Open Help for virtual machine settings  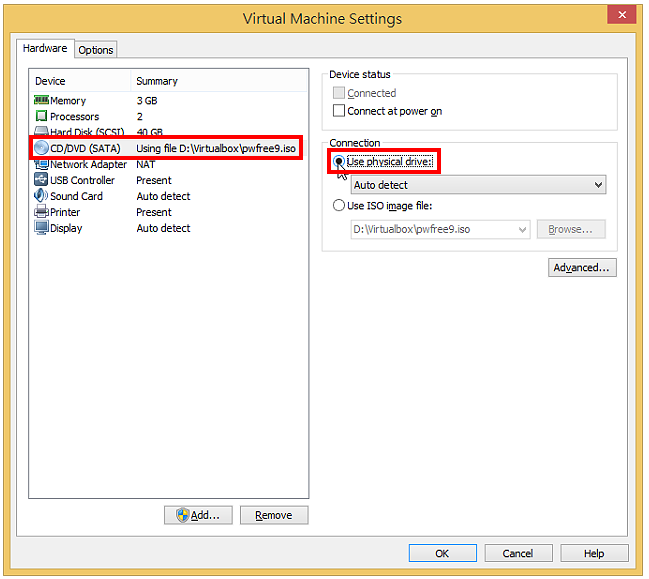pyautogui.click(x=596, y=555)
